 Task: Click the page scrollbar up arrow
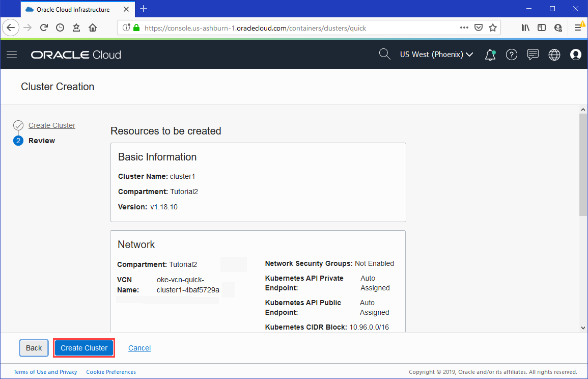pos(583,110)
